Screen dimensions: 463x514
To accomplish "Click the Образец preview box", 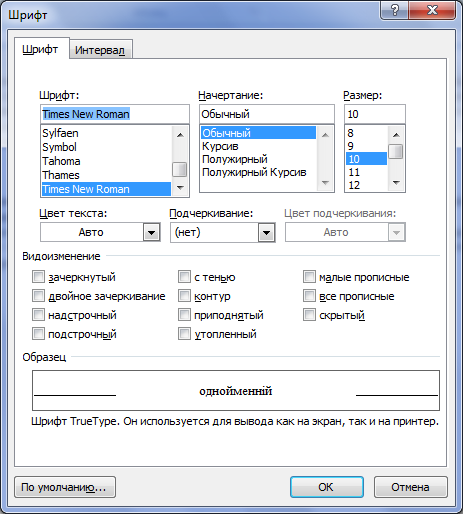I will pos(236,390).
